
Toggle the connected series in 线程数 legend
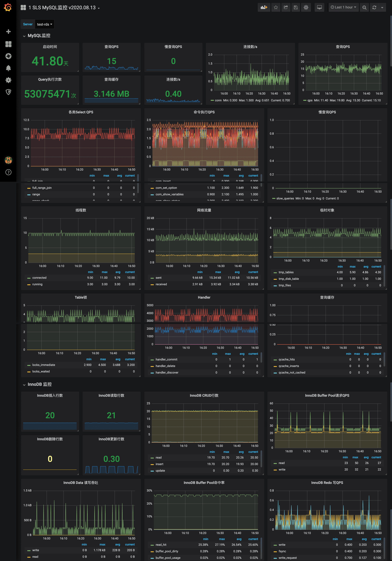click(39, 278)
